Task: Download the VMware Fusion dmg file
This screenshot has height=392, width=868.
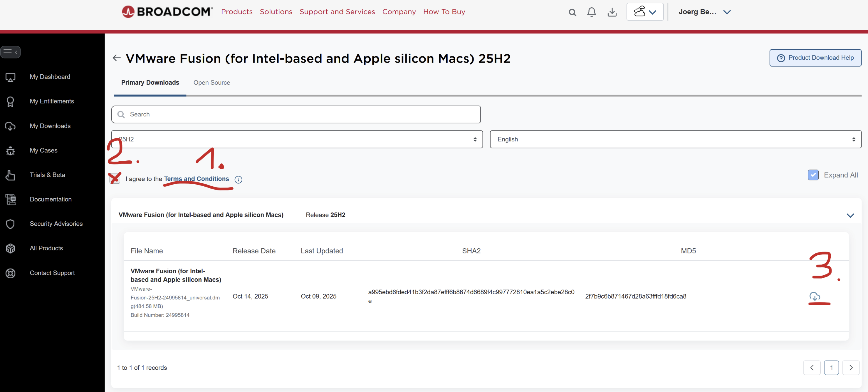Action: (x=814, y=296)
